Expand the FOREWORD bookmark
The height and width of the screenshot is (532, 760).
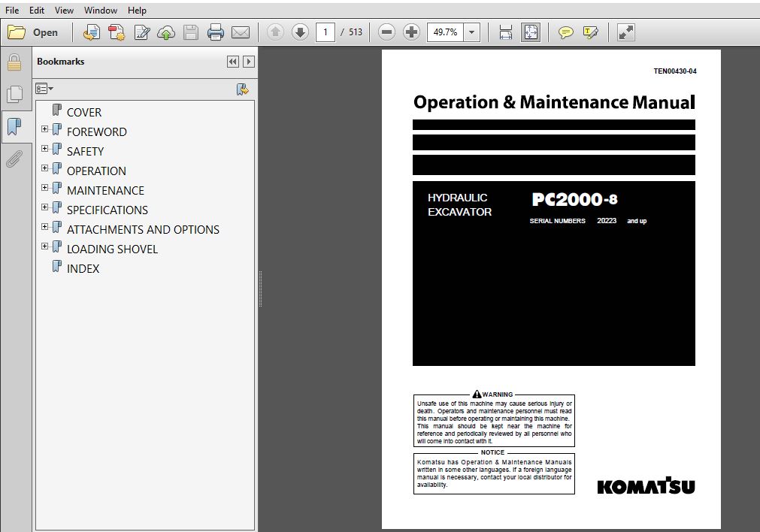tap(44, 129)
